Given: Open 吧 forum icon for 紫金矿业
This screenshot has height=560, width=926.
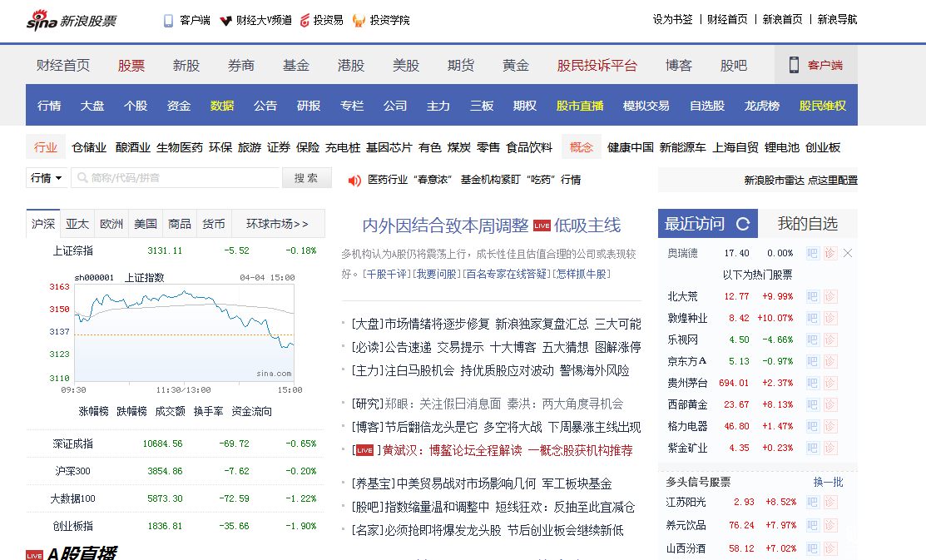Looking at the screenshot, I should (813, 448).
